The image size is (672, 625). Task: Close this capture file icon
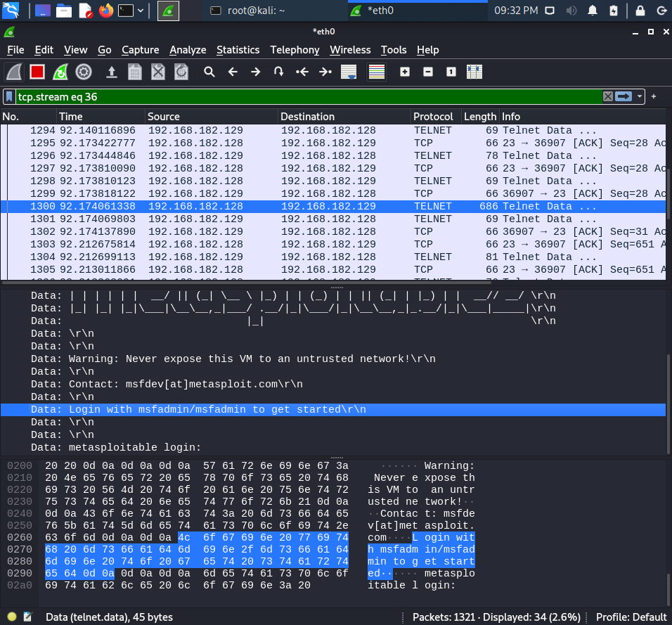158,72
